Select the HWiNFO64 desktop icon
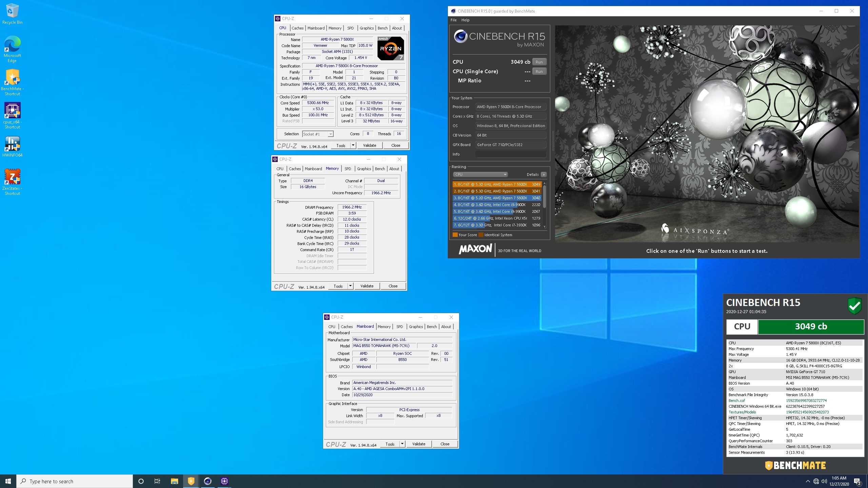 pyautogui.click(x=12, y=146)
